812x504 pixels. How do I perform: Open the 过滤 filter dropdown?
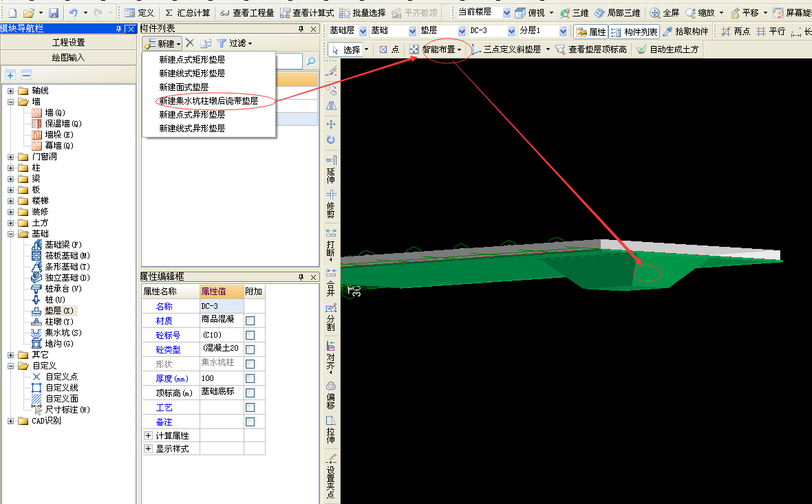[x=235, y=43]
